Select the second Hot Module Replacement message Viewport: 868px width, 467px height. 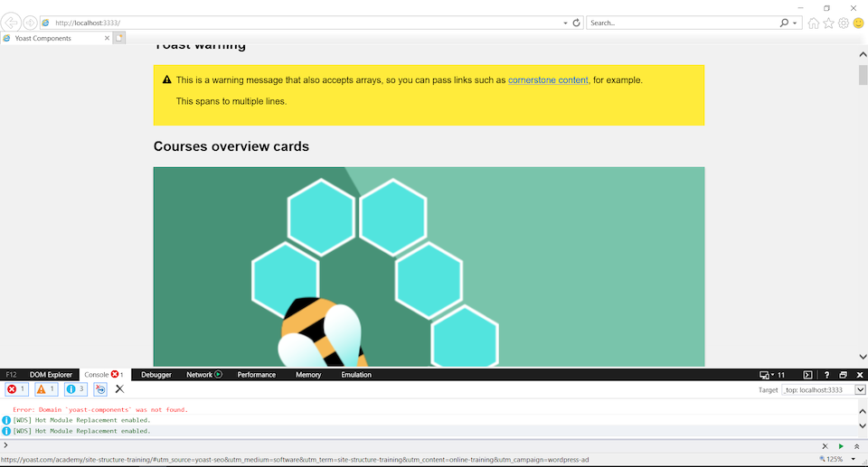click(81, 431)
